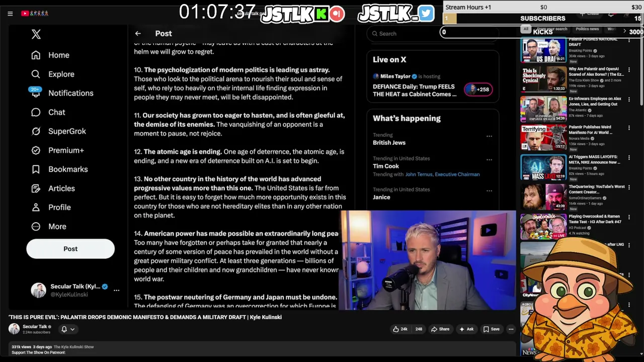Select the All filter chip
Image resolution: width=644 pixels, height=362 pixels.
[x=526, y=29]
